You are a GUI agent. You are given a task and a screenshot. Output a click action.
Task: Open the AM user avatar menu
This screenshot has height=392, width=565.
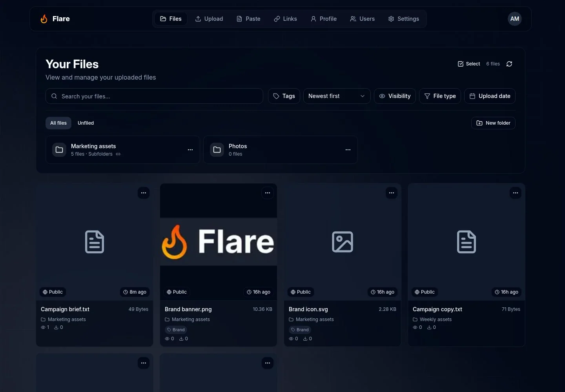pos(515,19)
